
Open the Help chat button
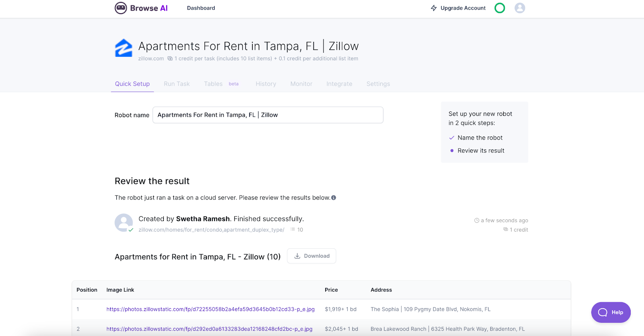[x=611, y=312]
